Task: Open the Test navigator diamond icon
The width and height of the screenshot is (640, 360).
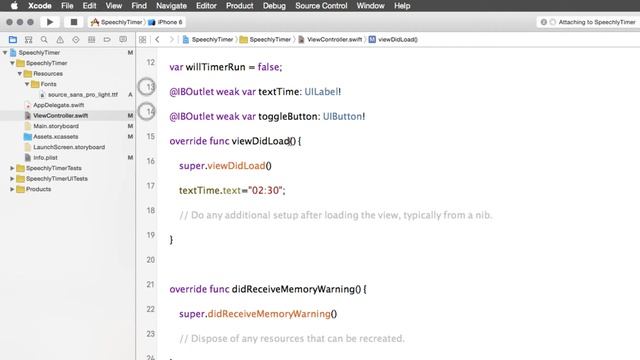Action: 76,40
